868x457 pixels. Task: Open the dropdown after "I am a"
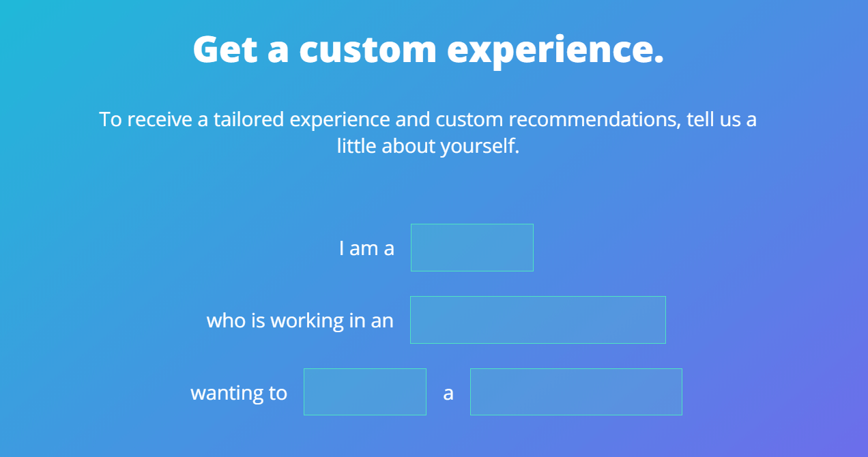pos(472,248)
